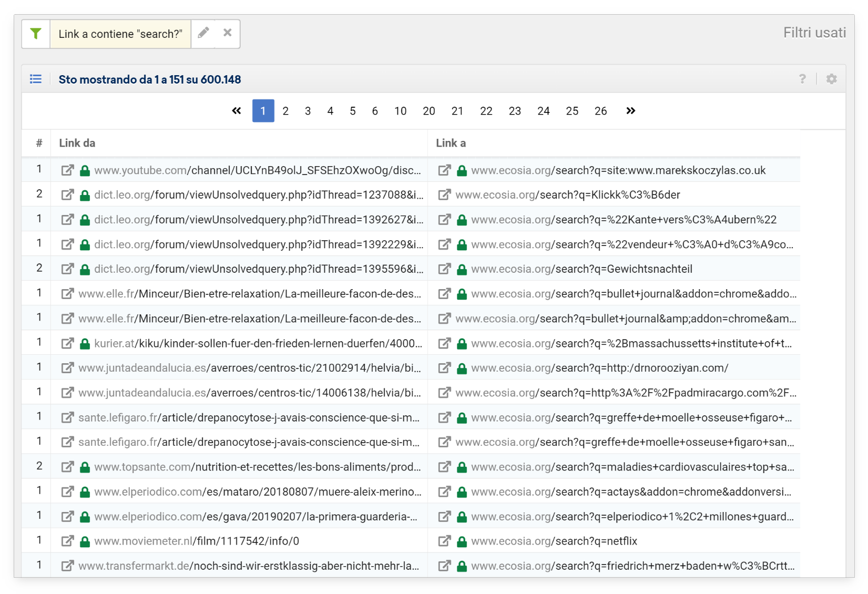
Task: Click the '#' column header
Action: point(39,143)
